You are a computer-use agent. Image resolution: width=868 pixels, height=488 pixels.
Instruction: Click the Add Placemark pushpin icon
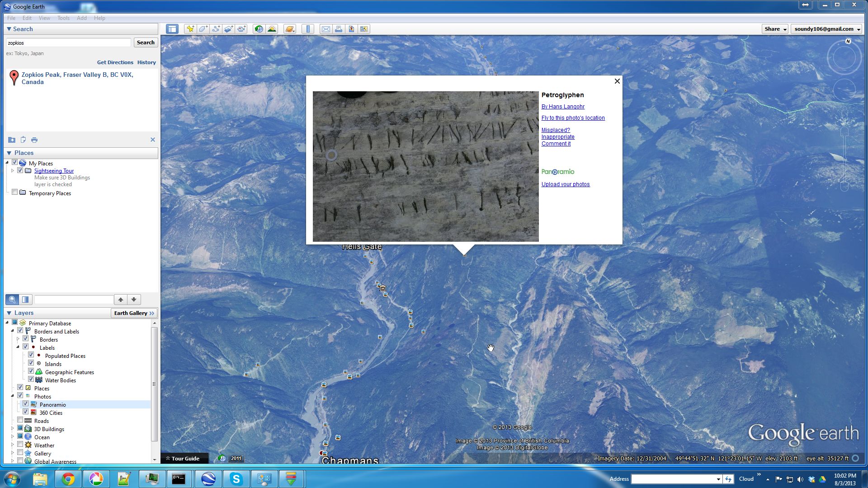tap(190, 29)
